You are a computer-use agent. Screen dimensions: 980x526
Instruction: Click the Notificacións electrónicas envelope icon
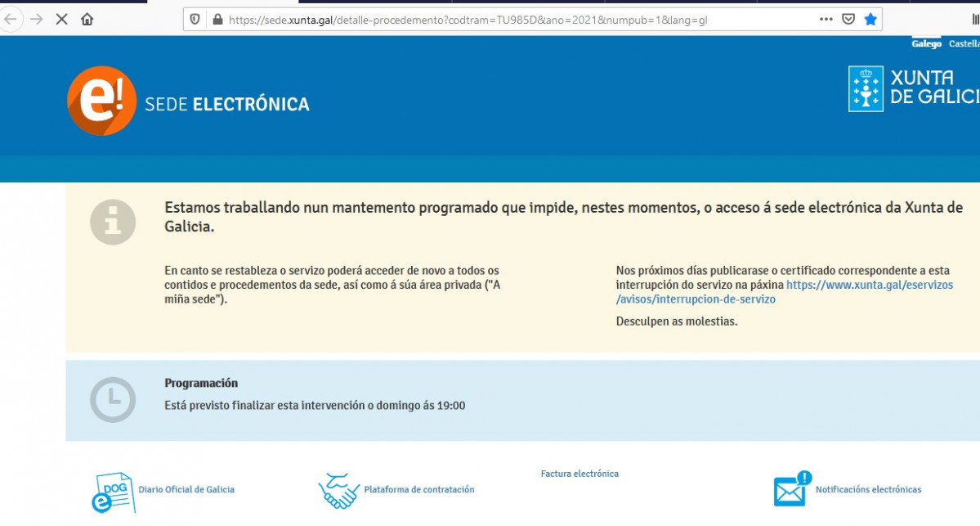pos(792,490)
